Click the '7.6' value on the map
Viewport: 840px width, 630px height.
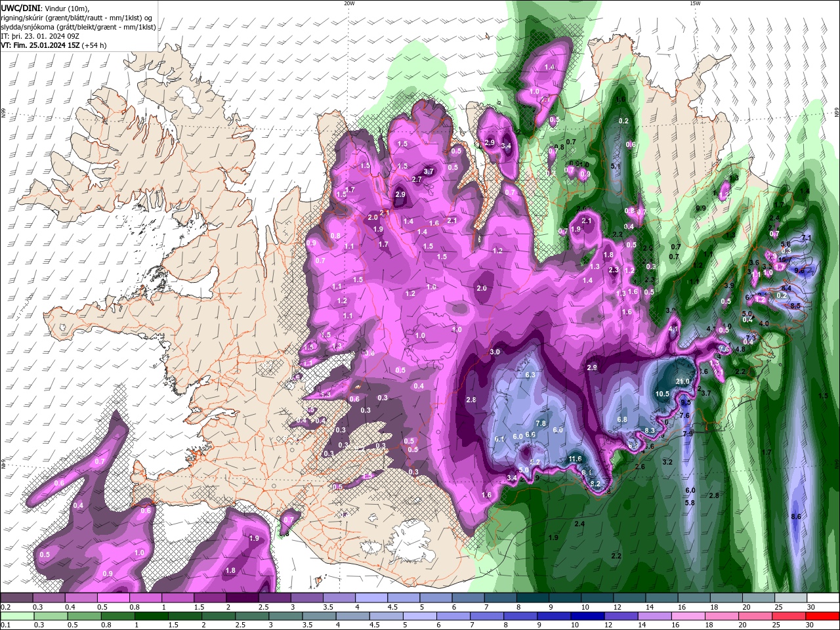point(684,415)
